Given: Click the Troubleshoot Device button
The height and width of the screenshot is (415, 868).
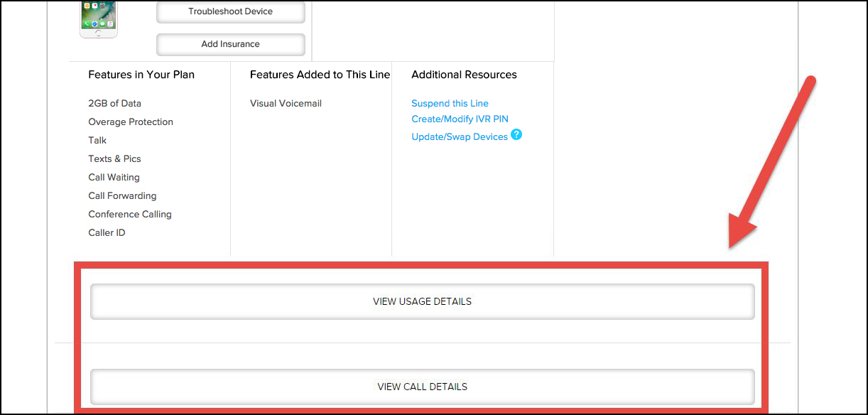Looking at the screenshot, I should [230, 12].
